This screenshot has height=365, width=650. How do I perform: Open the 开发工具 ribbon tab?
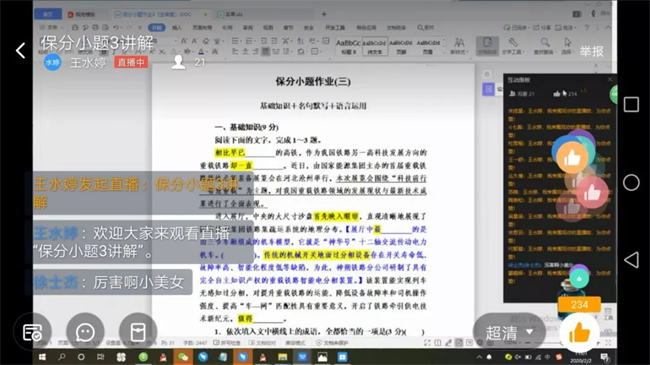[x=335, y=27]
